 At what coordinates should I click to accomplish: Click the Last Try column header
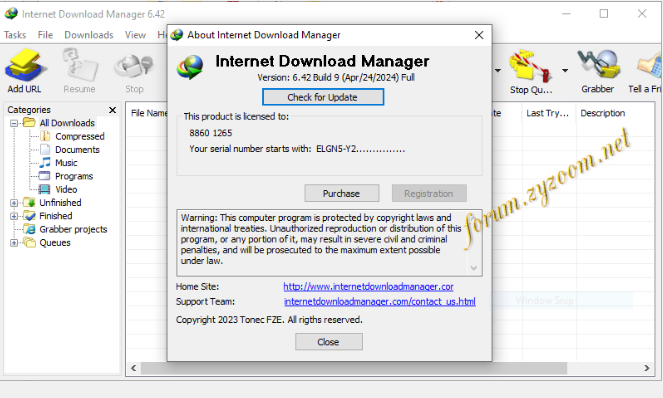[548, 113]
